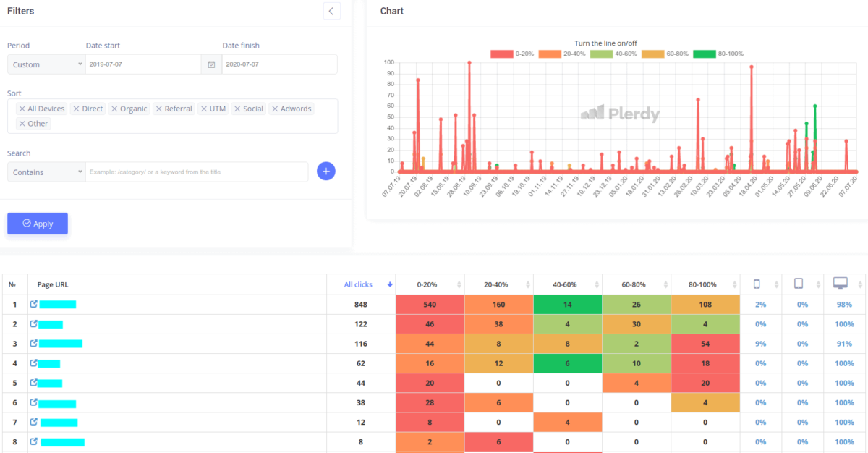Click the Date finish input field
The height and width of the screenshot is (453, 868).
pyautogui.click(x=279, y=64)
